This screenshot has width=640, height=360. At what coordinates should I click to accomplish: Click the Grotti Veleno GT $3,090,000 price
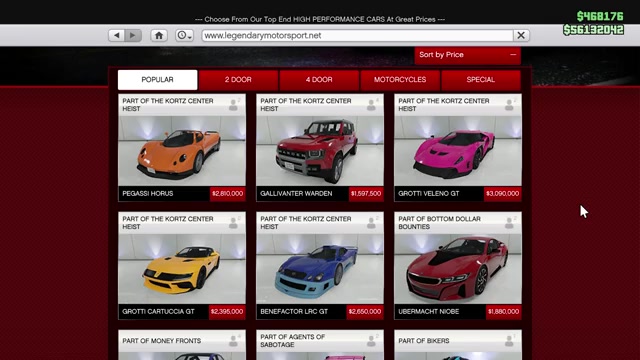502,194
